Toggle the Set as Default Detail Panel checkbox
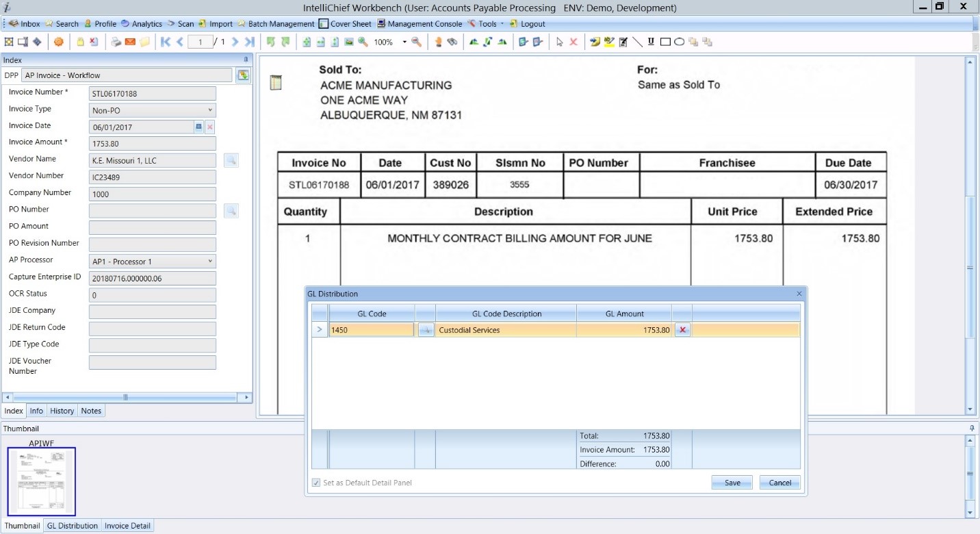 [315, 483]
